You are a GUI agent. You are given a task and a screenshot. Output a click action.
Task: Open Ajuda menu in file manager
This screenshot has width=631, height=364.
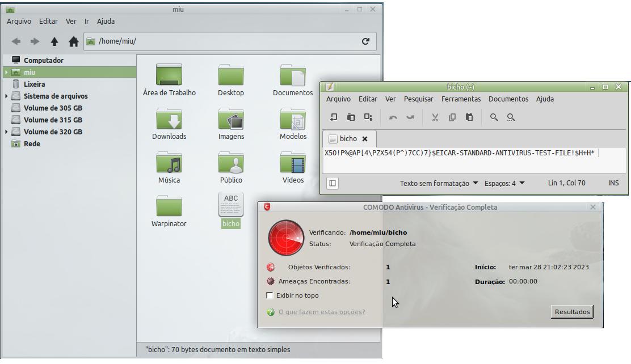[106, 22]
